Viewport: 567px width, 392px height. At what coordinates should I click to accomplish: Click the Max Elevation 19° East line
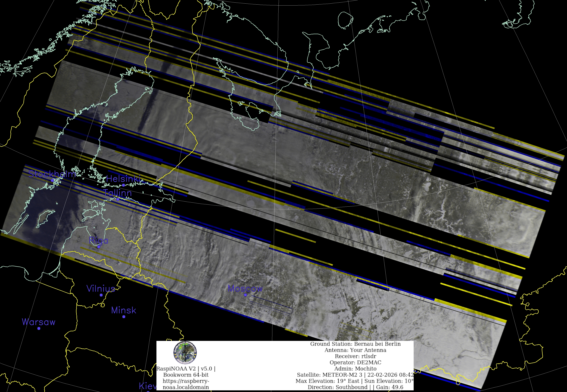355,381
